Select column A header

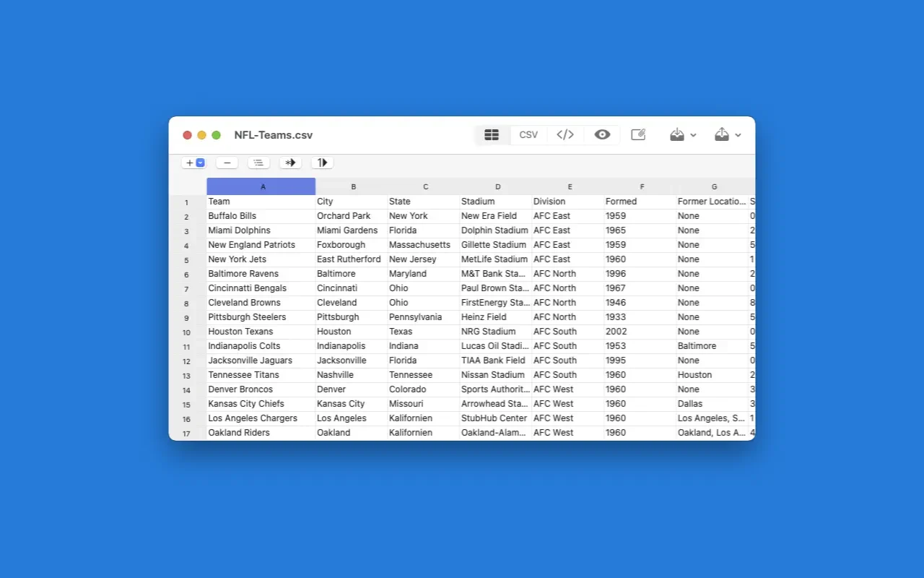(262, 186)
